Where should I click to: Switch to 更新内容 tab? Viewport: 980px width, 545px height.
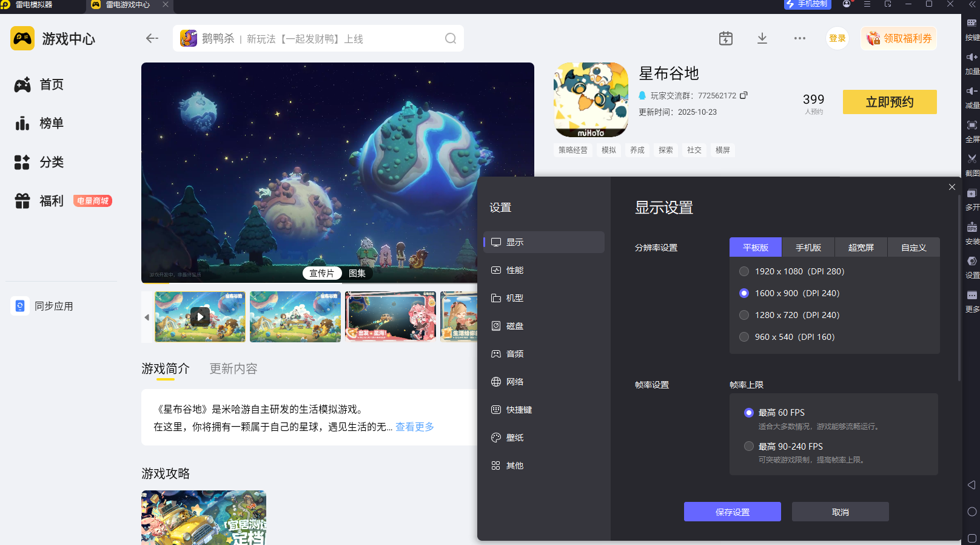233,368
